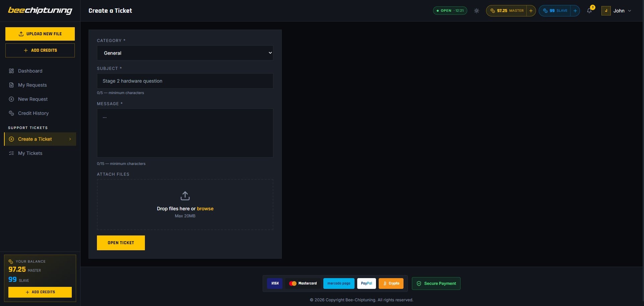Click the SUPPORT TICKETS section header

28,128
